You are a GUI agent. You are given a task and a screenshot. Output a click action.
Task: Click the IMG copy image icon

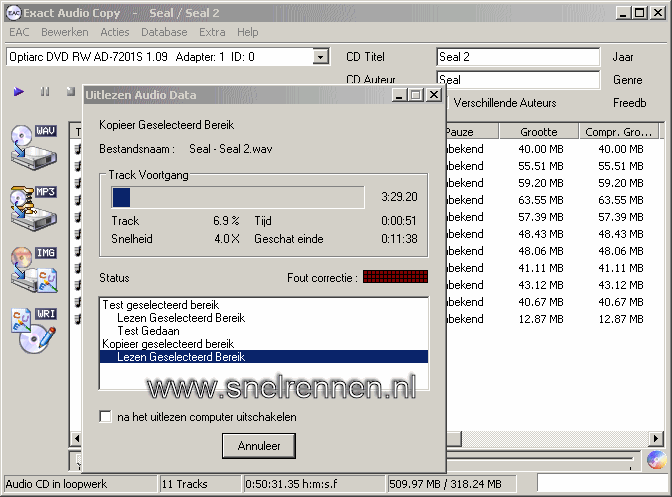tap(34, 269)
